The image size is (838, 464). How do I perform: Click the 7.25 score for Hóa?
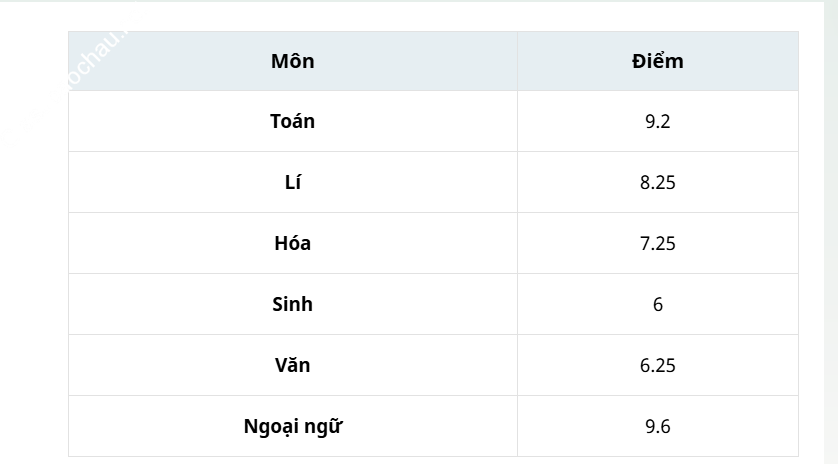(x=657, y=244)
